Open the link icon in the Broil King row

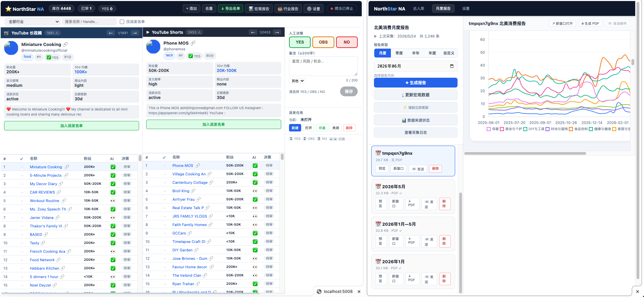point(193,191)
